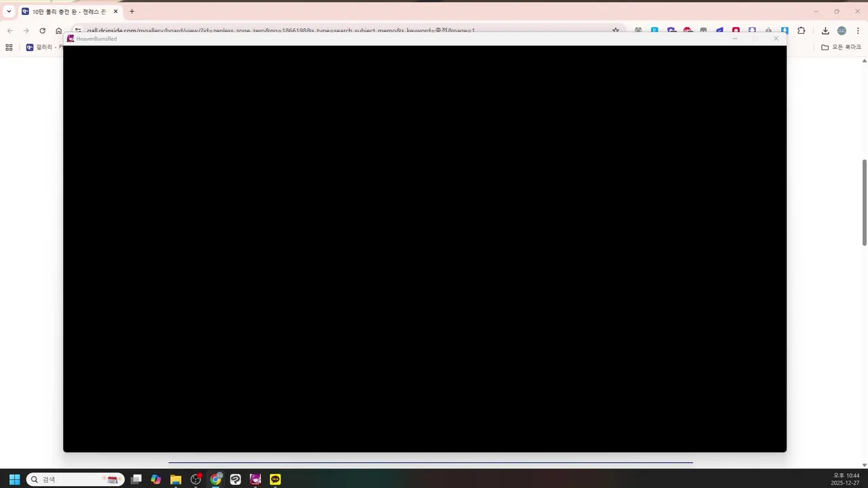
Task: Click the red circle extension icon
Action: pos(736,30)
